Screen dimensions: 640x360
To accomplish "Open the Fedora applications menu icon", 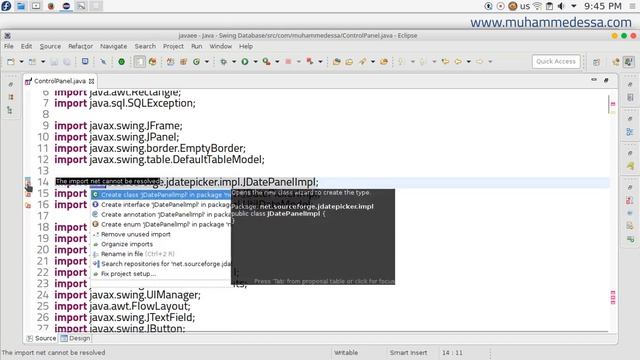I will [x=6, y=6].
